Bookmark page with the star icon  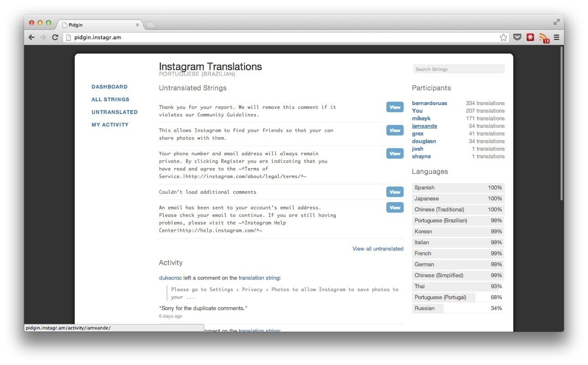point(503,37)
